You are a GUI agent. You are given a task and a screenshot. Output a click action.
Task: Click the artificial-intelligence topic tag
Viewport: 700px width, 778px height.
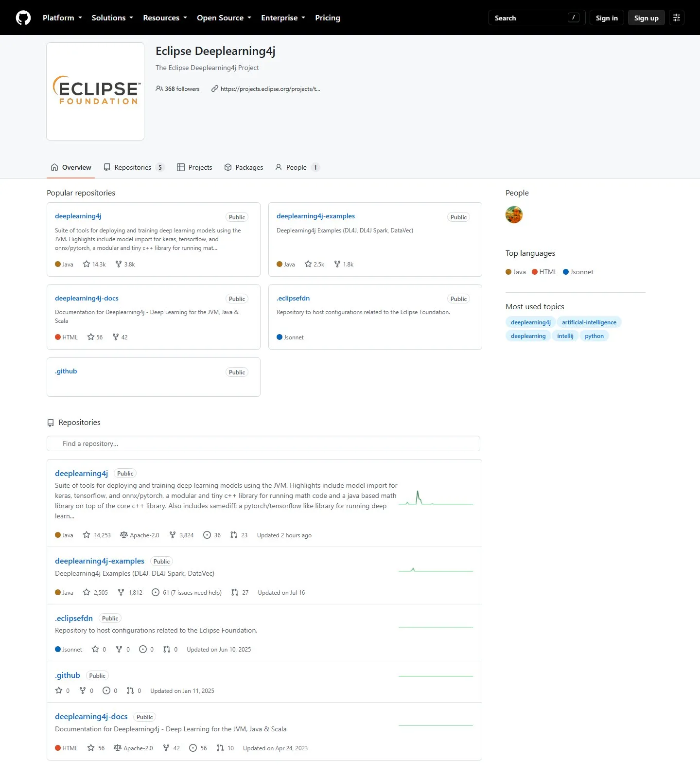coord(589,322)
